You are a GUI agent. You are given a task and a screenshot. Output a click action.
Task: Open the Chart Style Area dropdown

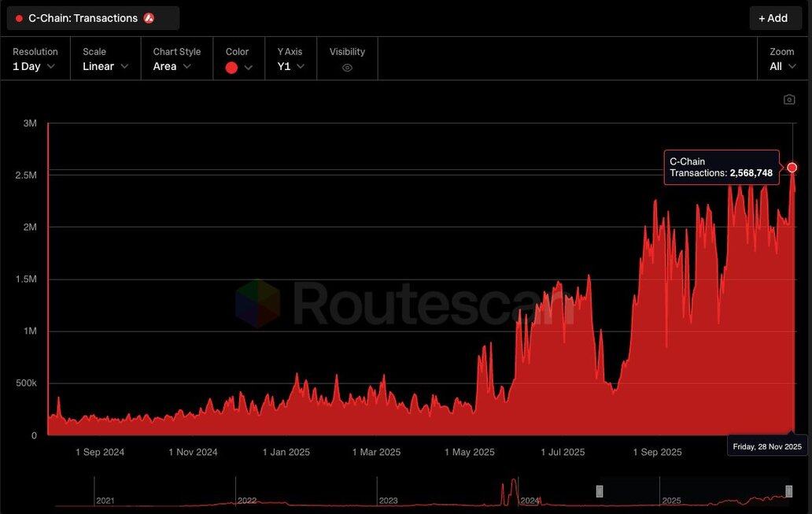172,66
